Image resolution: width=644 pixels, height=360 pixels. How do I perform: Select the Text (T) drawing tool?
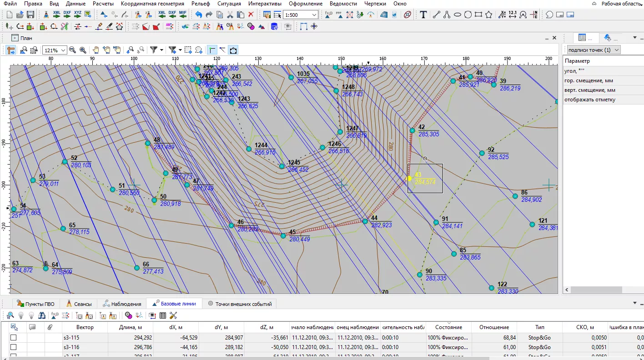(x=423, y=15)
